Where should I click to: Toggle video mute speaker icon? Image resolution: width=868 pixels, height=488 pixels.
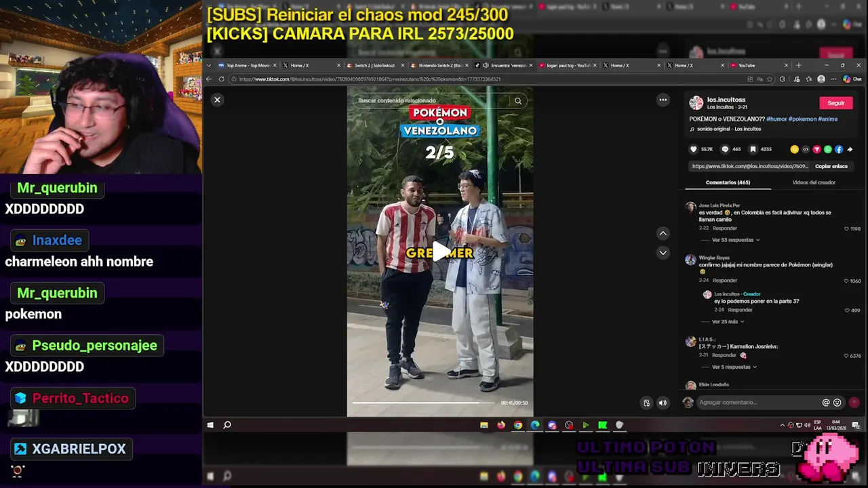tap(663, 403)
